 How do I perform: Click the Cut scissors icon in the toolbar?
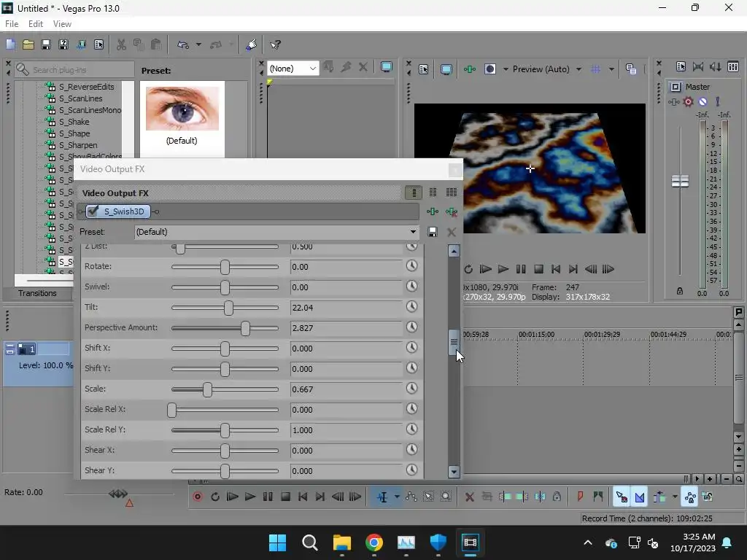(122, 44)
